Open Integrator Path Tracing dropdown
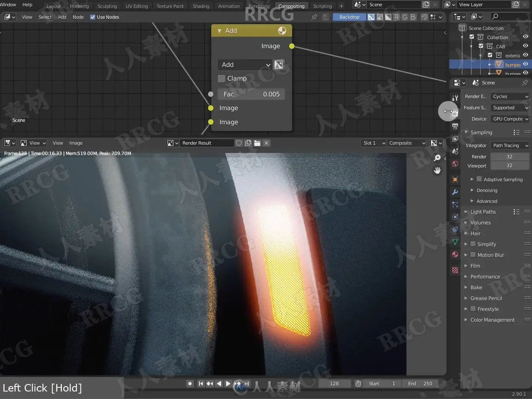The width and height of the screenshot is (532, 399). click(x=510, y=146)
